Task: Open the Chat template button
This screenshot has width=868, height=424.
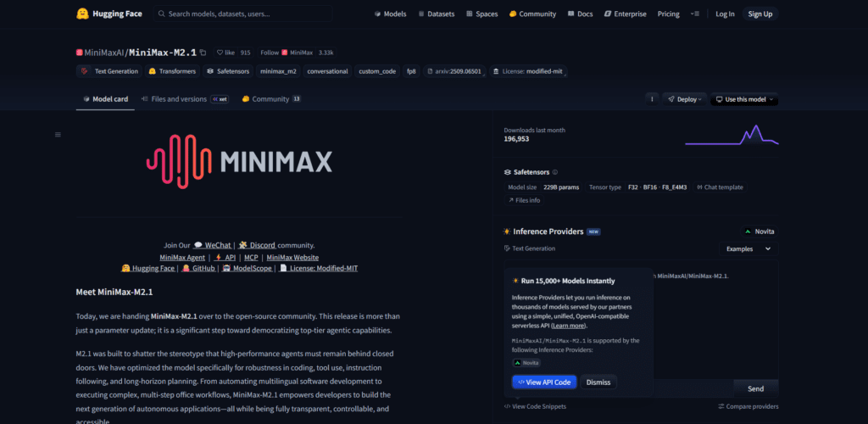Action: pos(720,187)
